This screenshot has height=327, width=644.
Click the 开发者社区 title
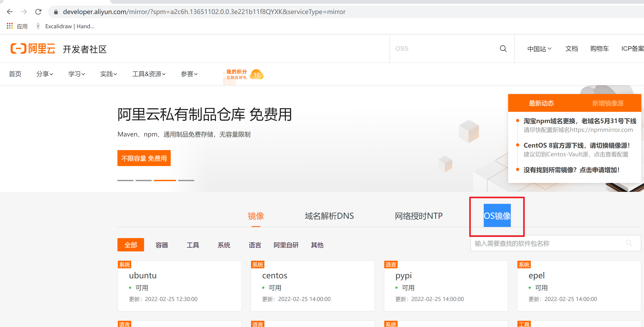(x=85, y=49)
